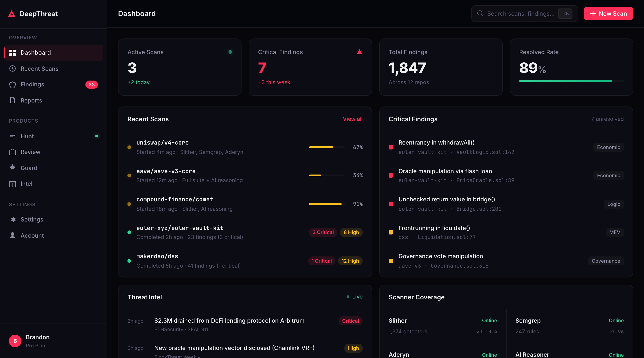Click the Reports document icon

point(13,100)
